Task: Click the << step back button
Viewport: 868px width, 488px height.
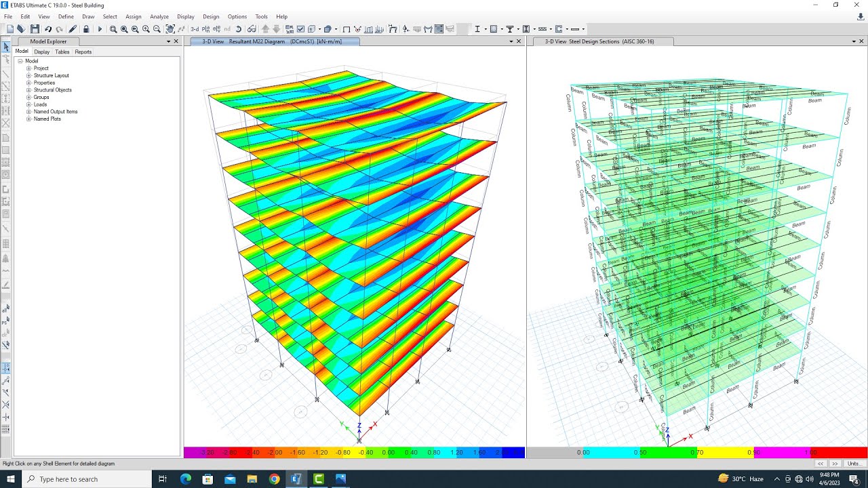Action: pyautogui.click(x=821, y=464)
